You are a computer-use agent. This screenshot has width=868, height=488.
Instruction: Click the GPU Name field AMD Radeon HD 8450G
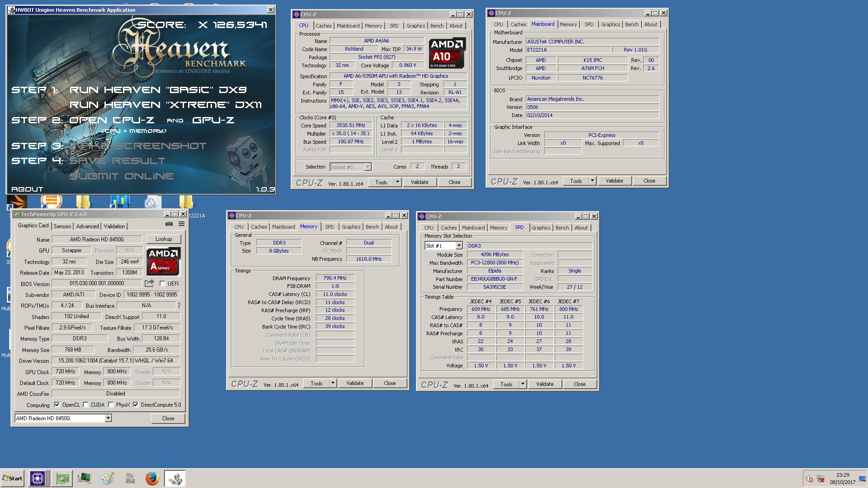tap(97, 239)
